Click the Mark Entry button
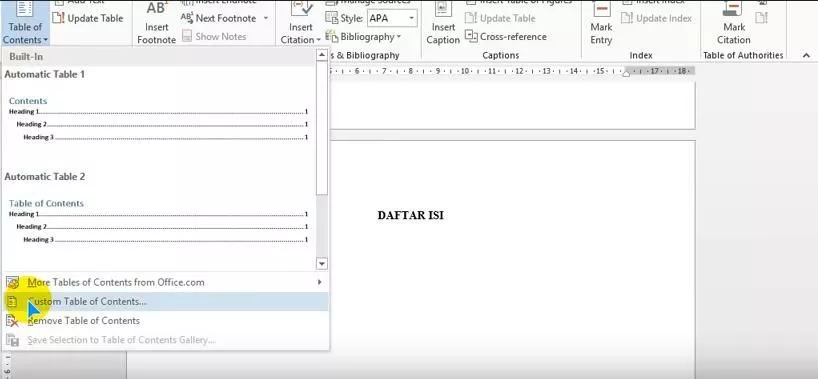 pyautogui.click(x=601, y=23)
